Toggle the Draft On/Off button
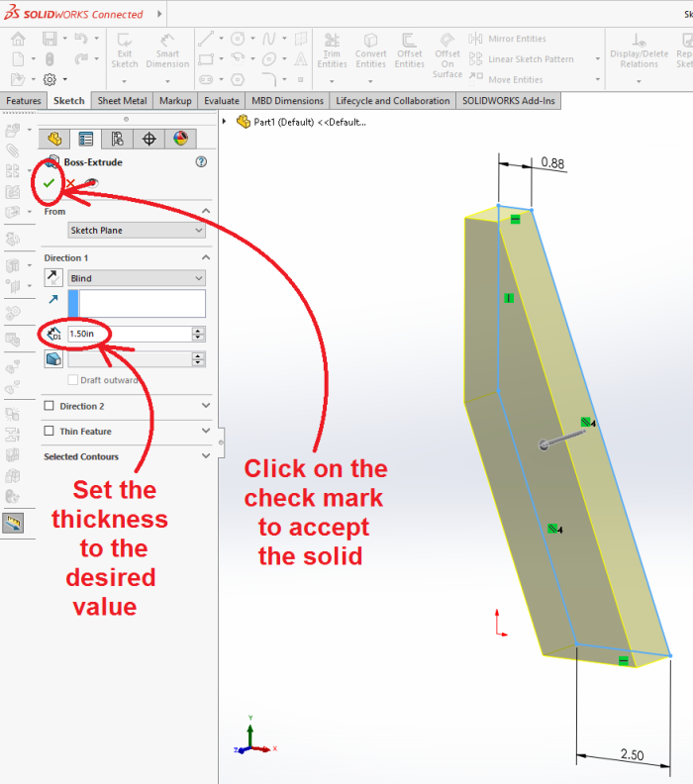This screenshot has width=693, height=784. click(x=53, y=359)
